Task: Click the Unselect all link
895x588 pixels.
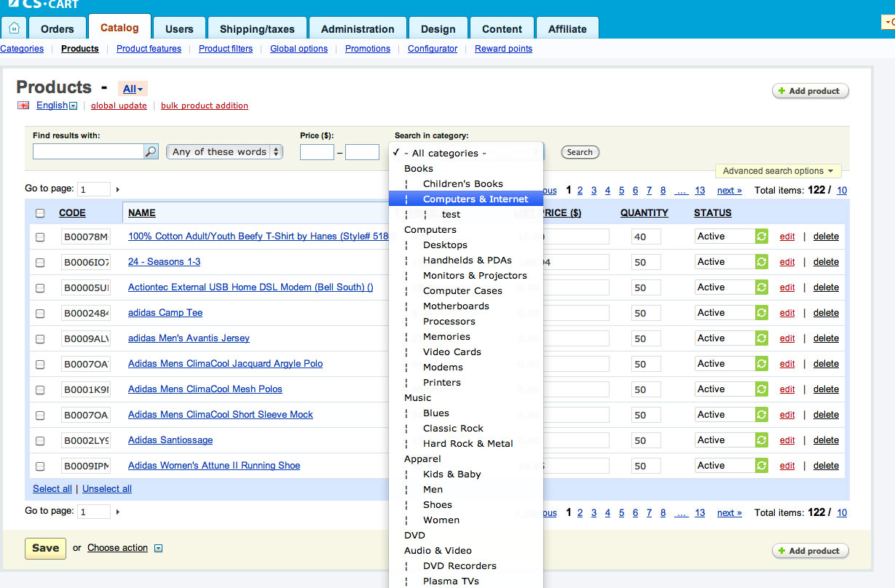Action: tap(107, 489)
